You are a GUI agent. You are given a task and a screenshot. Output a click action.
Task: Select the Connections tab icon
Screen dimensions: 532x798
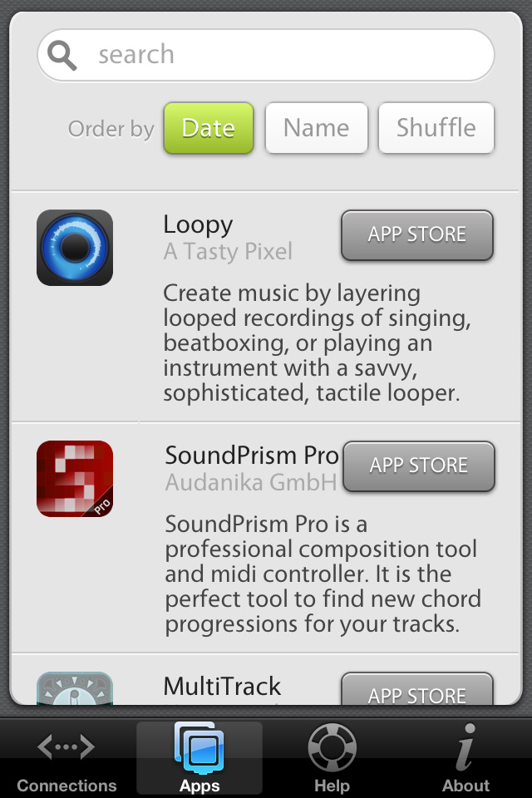[66, 746]
